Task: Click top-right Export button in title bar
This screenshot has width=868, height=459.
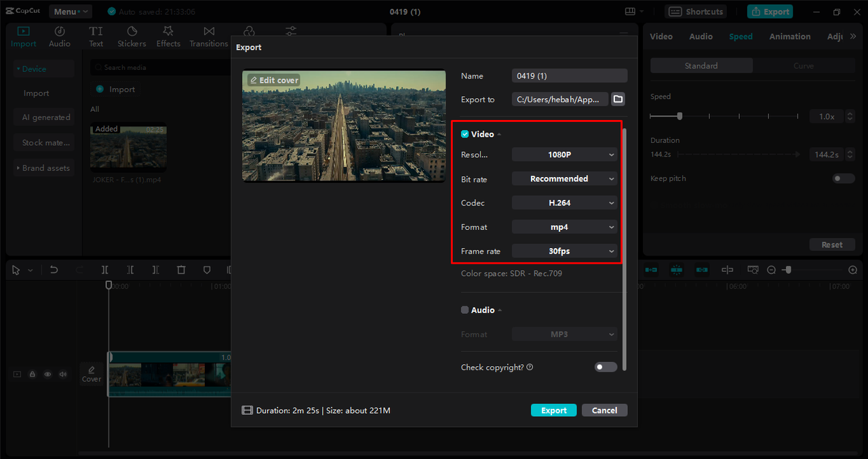Action: 770,12
